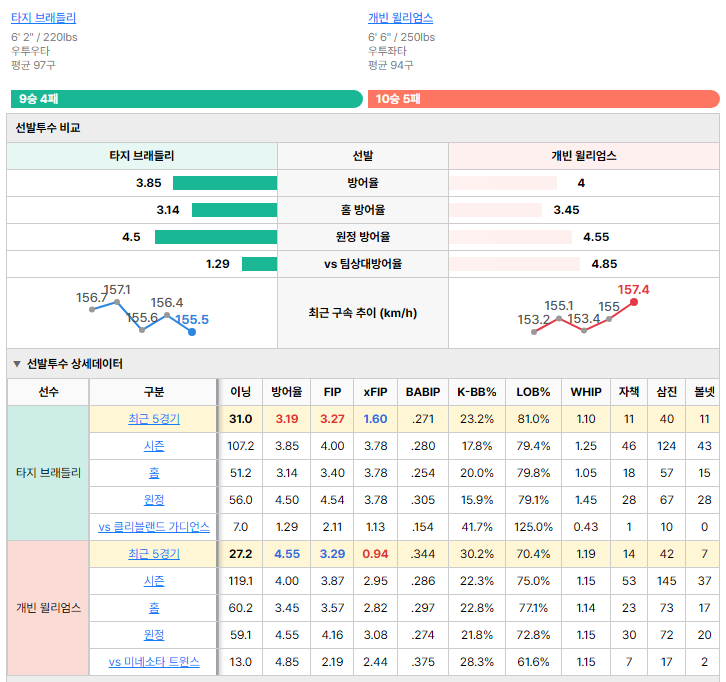Click the 타지 브래들리 row group cell
726x682 pixels.
(x=48, y=473)
